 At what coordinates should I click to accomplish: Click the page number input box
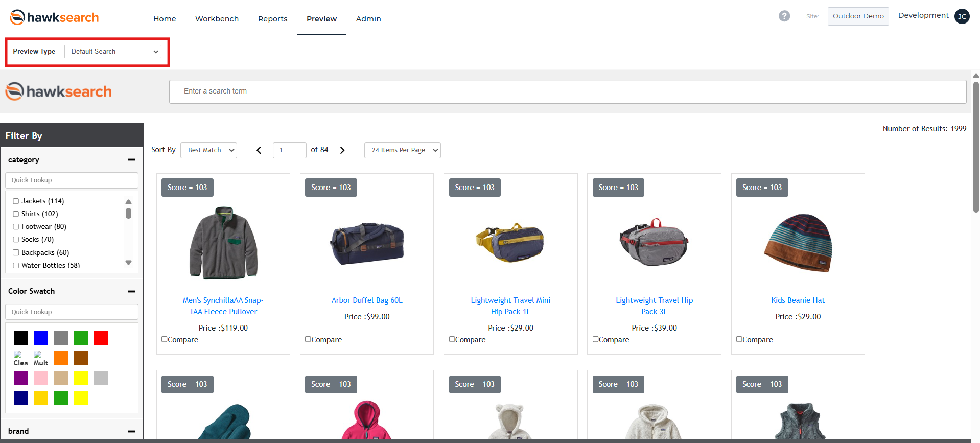tap(289, 150)
